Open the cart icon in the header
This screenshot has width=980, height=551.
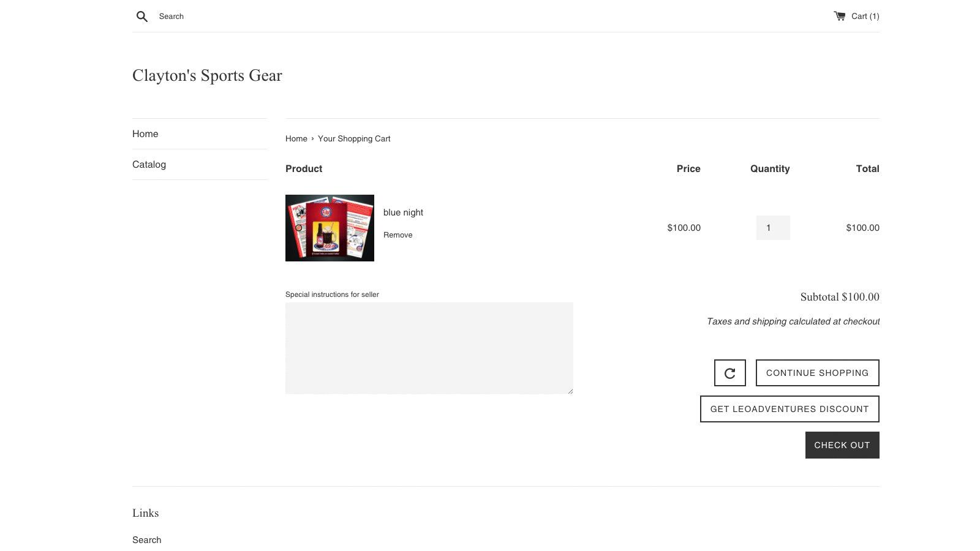(840, 15)
